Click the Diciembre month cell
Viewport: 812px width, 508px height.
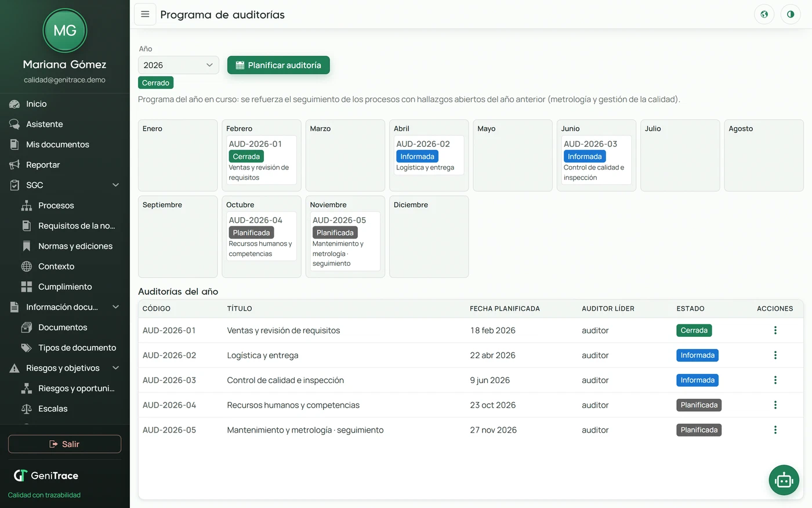[x=429, y=237]
